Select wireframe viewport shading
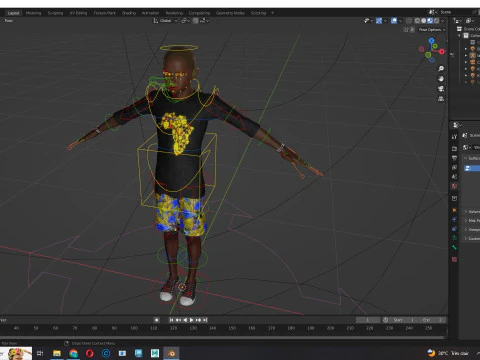Screen dimensions: 480x360 [417, 21]
